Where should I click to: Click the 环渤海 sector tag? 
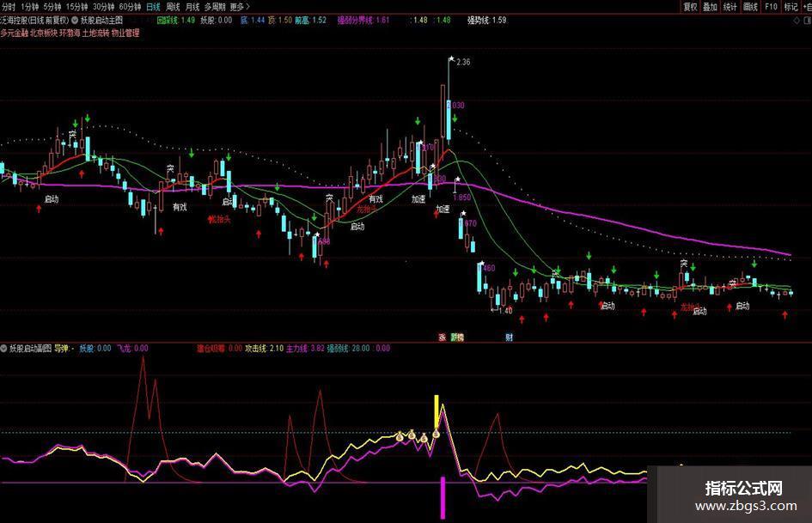(70, 33)
